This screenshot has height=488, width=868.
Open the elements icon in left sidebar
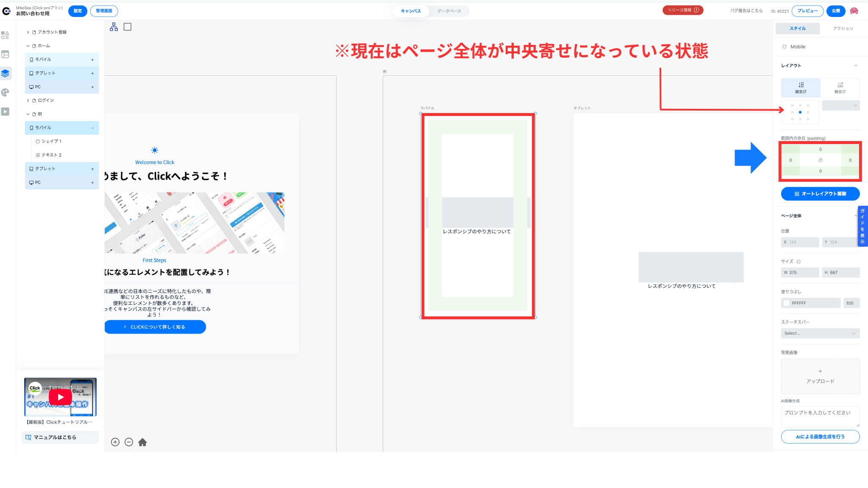[x=6, y=35]
